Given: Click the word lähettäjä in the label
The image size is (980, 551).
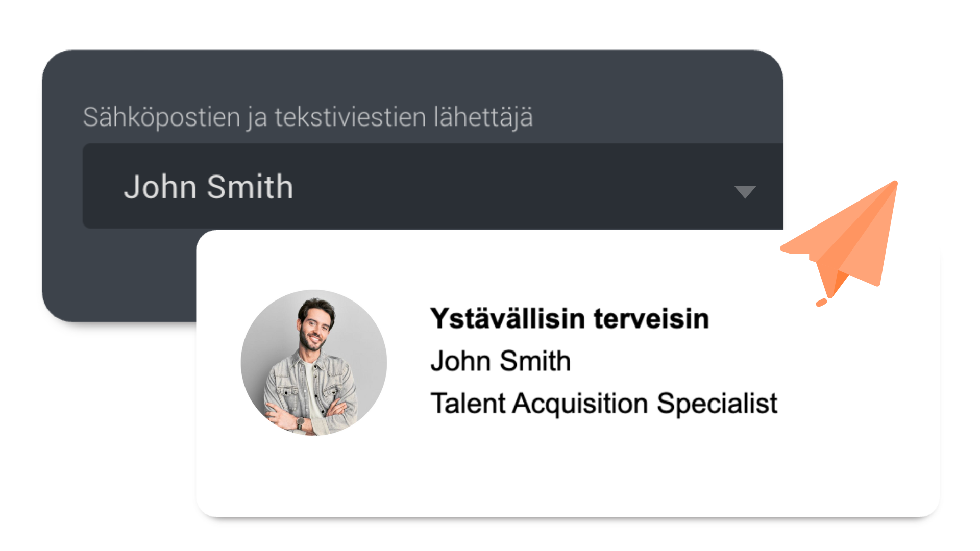Looking at the screenshot, I should [x=483, y=117].
